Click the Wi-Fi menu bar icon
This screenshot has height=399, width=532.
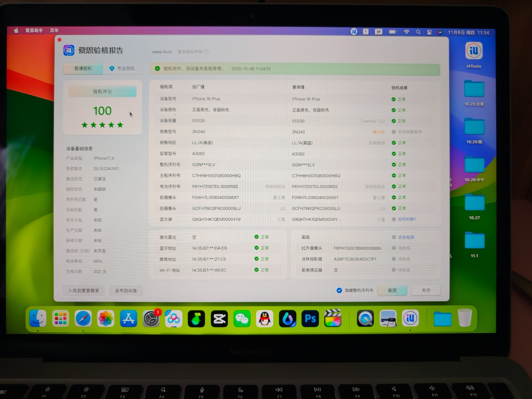pyautogui.click(x=406, y=32)
